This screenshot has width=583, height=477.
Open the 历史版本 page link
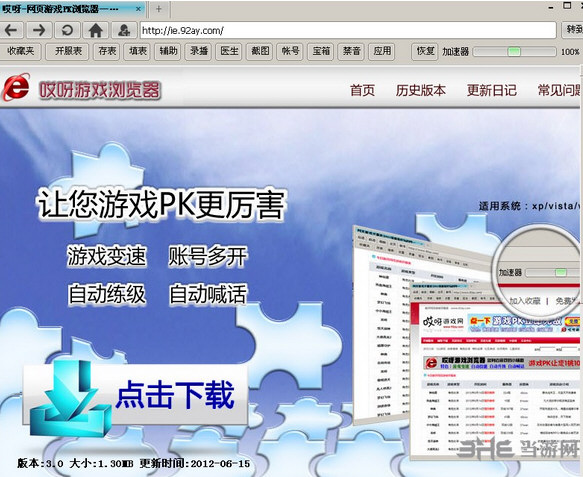(421, 90)
